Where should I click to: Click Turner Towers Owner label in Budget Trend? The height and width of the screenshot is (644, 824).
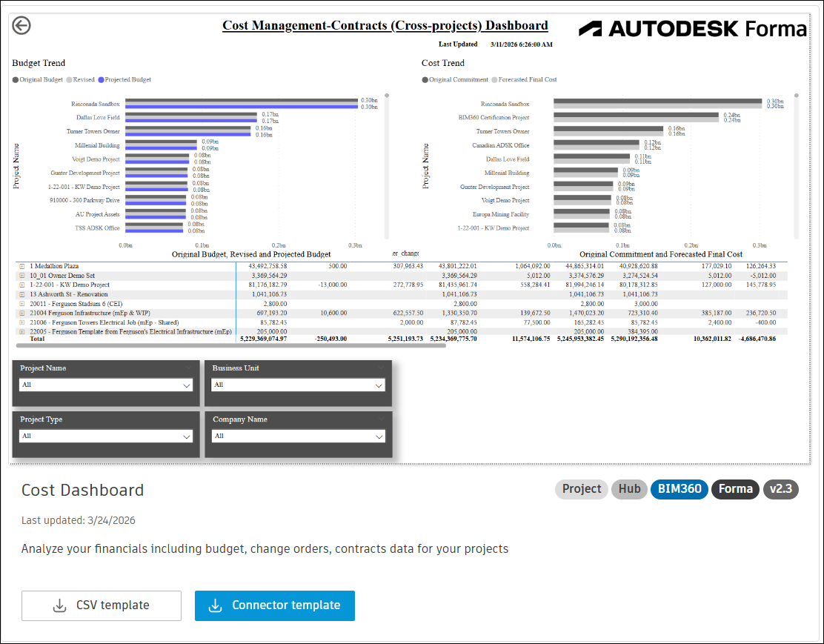(x=93, y=131)
